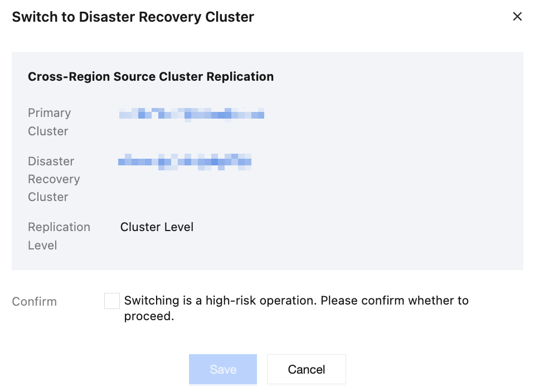The height and width of the screenshot is (392, 534).
Task: Click the word 'Level' under Replication
Action: coord(42,246)
